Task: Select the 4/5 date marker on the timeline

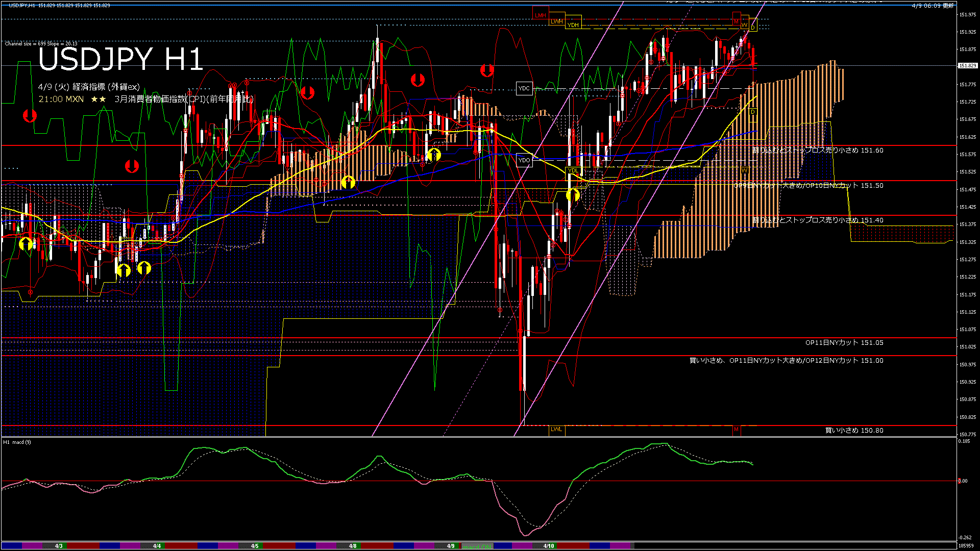Action: (x=255, y=546)
